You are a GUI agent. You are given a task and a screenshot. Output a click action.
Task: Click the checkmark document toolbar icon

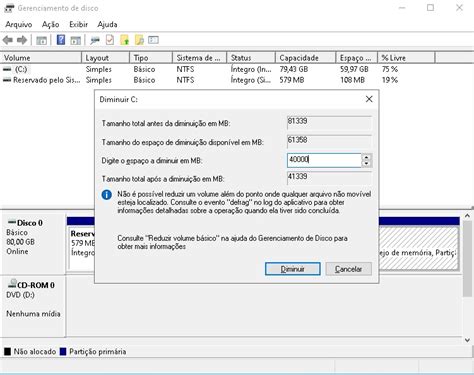110,40
